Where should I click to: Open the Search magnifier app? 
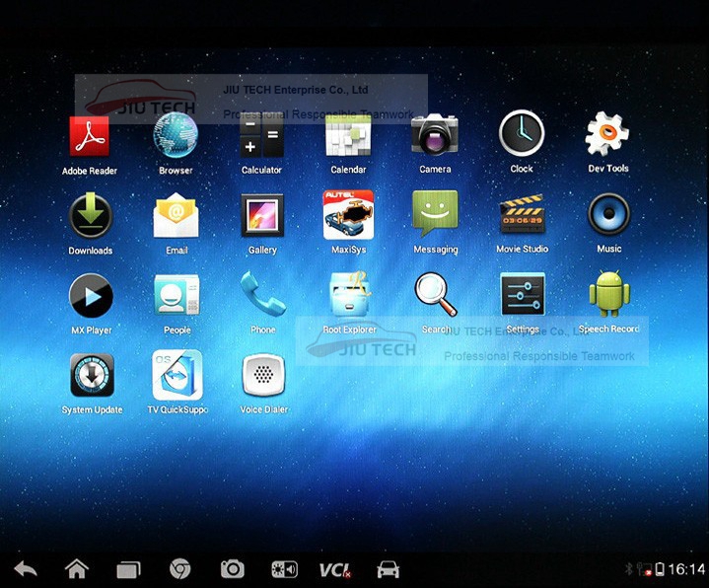[x=436, y=294]
